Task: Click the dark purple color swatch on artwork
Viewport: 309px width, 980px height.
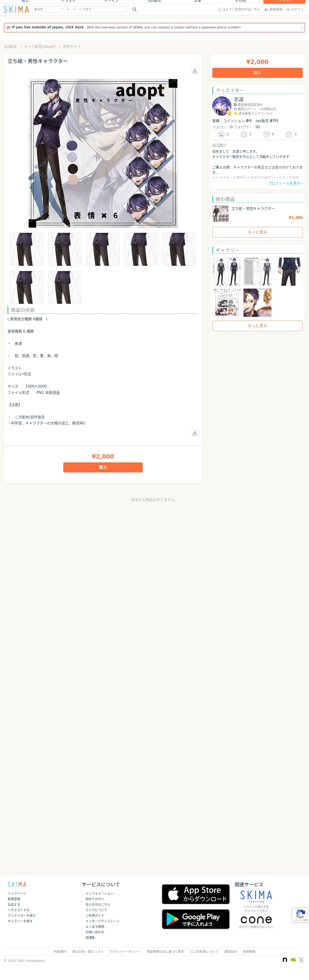Action: [72, 145]
